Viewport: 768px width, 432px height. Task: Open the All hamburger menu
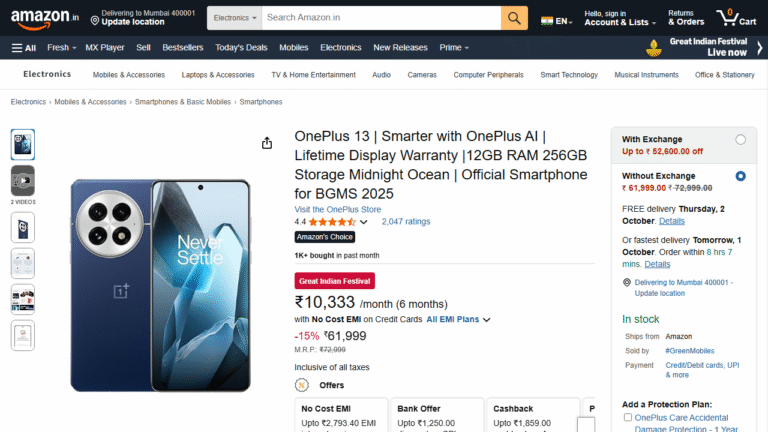point(24,47)
